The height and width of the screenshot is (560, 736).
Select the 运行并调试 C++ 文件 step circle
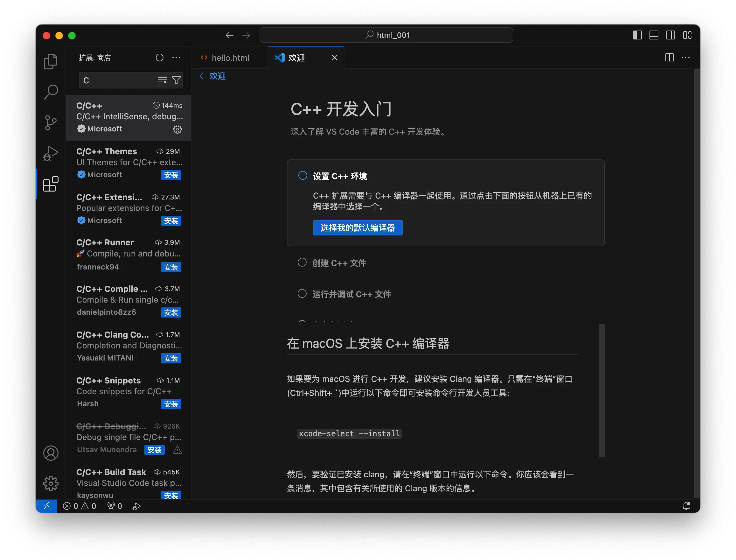[x=302, y=293]
